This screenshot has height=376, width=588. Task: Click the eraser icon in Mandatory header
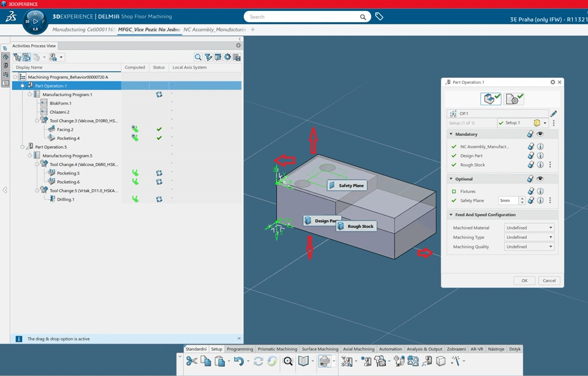(530, 134)
